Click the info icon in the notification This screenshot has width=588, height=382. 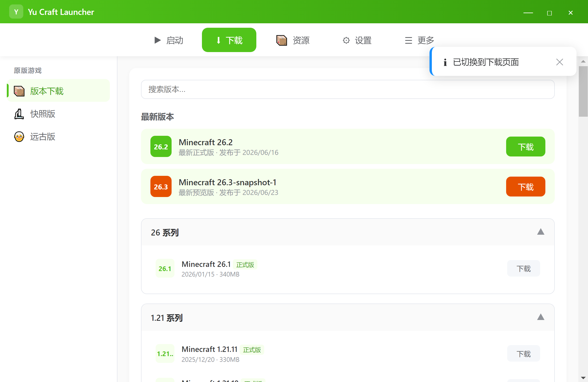pos(445,62)
